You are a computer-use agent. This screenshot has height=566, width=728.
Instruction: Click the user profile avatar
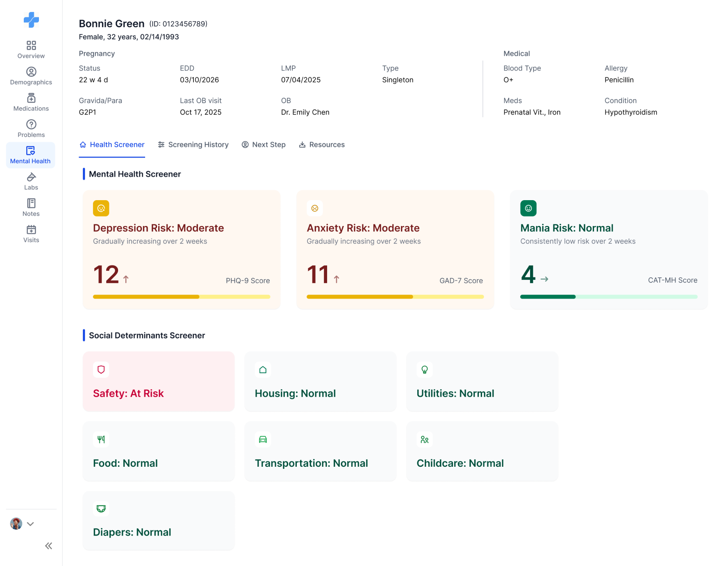(16, 524)
